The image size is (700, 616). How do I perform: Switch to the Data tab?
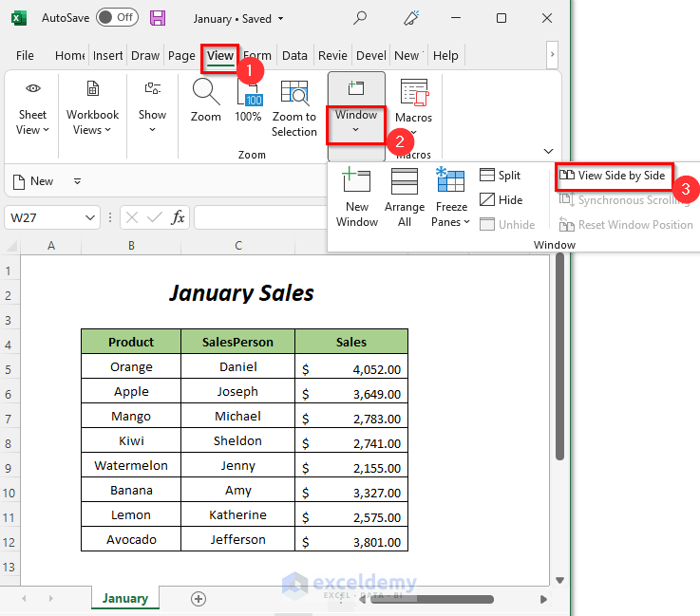294,56
